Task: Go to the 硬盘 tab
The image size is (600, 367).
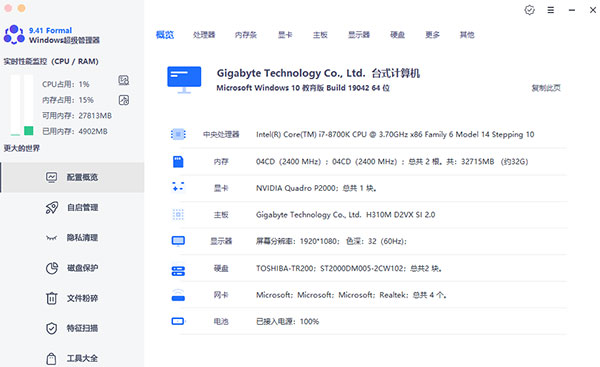Action: 398,35
